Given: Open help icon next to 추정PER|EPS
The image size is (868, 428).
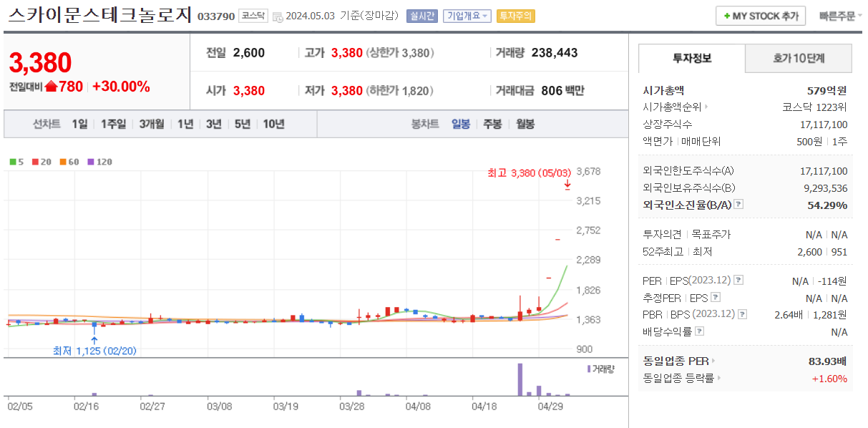Looking at the screenshot, I should tap(716, 298).
